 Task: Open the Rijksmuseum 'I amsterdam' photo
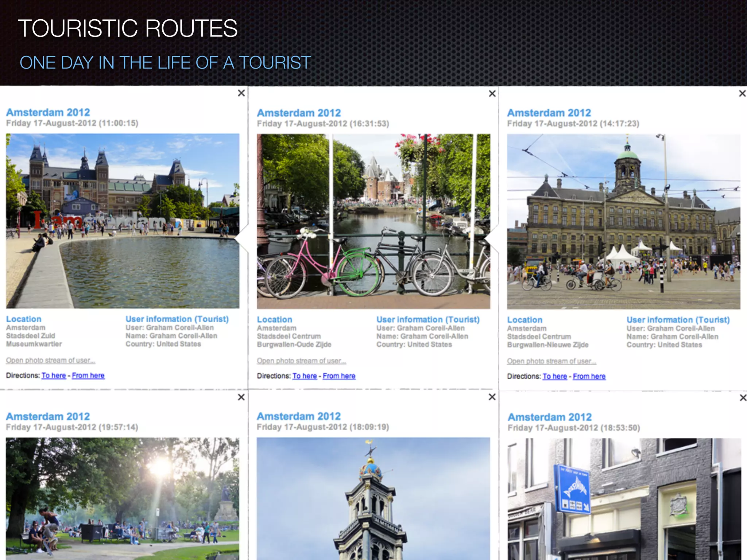tap(123, 221)
